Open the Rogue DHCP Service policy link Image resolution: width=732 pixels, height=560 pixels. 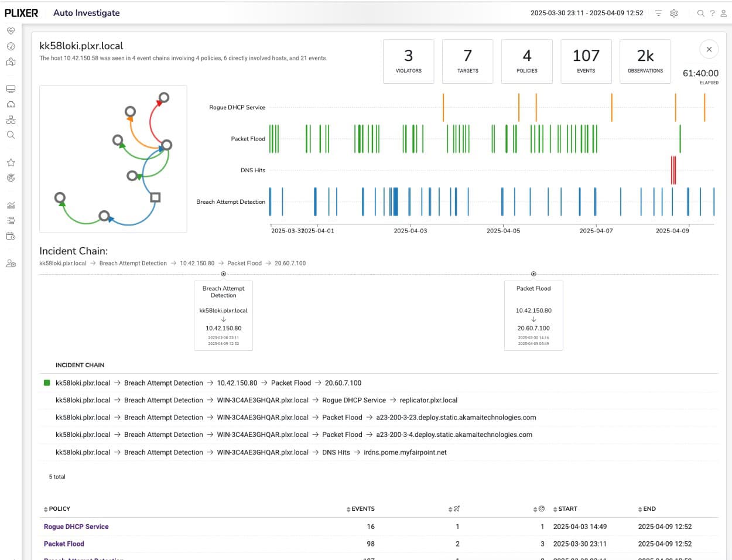pyautogui.click(x=76, y=527)
